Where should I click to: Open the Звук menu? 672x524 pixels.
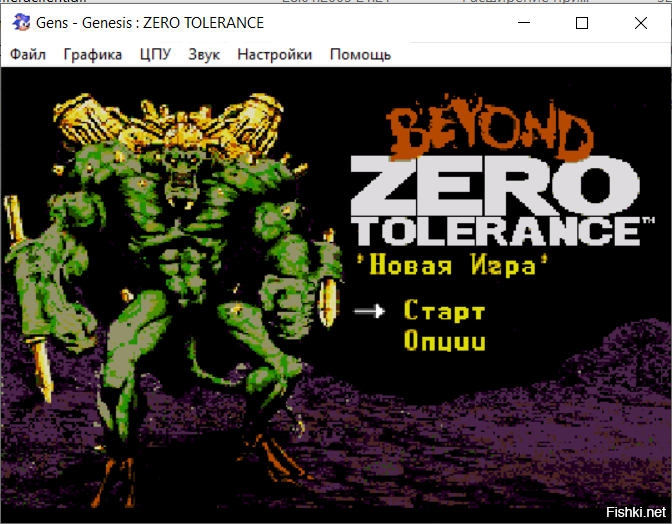pos(204,55)
